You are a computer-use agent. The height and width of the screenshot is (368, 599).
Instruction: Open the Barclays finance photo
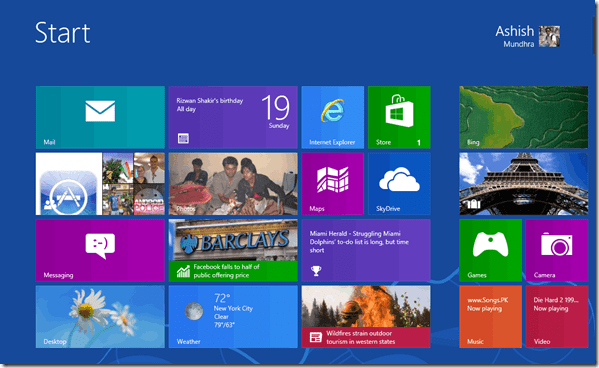[233, 240]
